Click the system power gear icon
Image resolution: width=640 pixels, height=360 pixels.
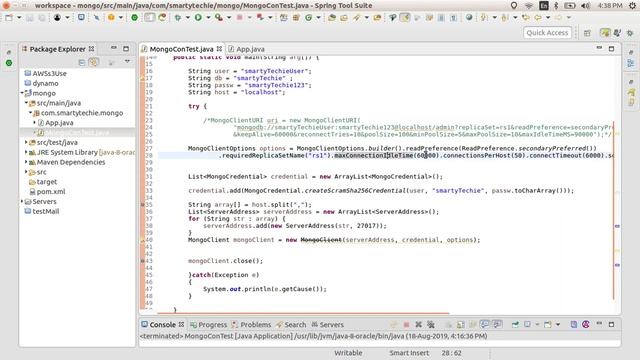click(x=632, y=5)
